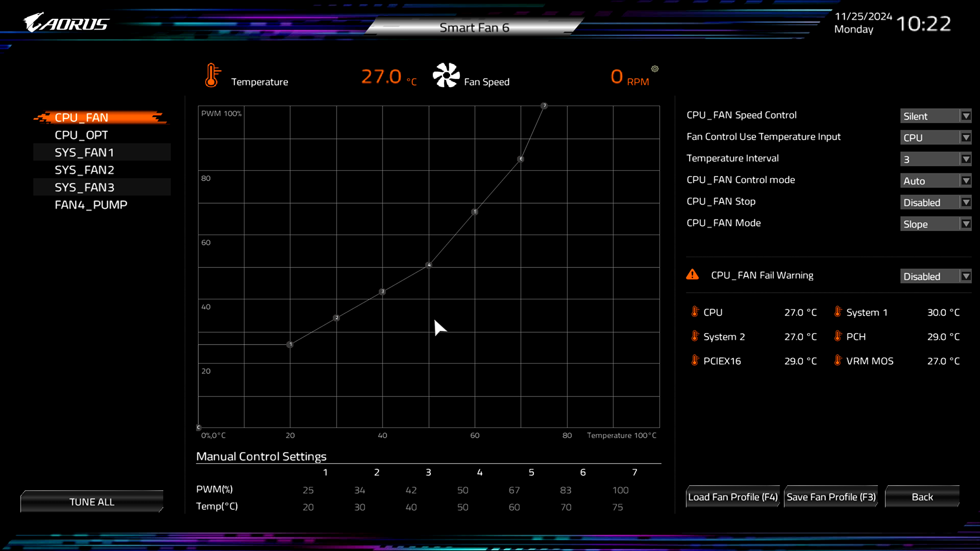
Task: Select the CPU_OPT fan channel
Action: [81, 135]
